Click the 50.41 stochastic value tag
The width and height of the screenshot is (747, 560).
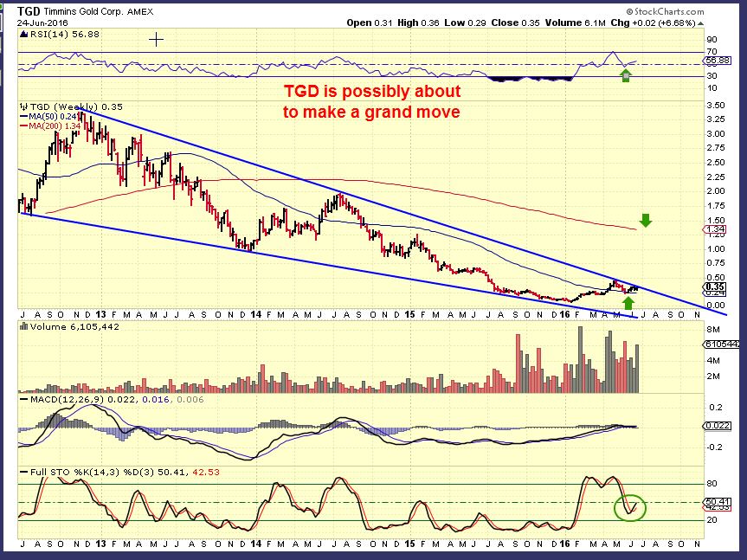[x=717, y=502]
